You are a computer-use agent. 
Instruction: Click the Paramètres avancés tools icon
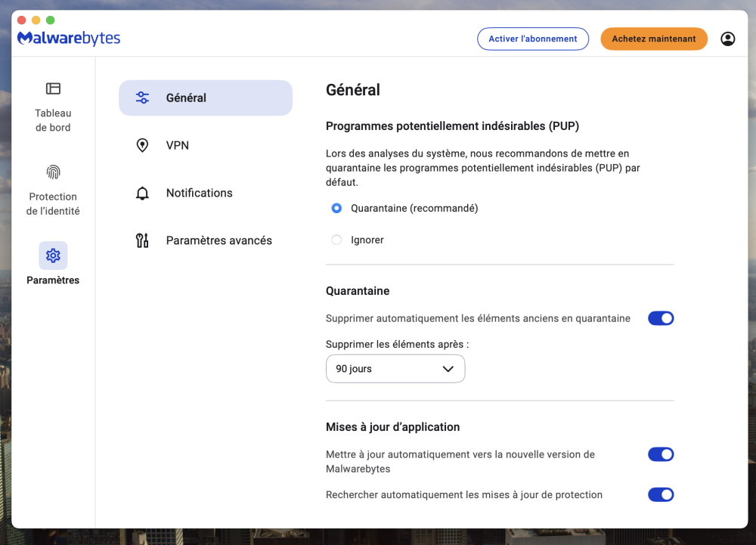point(142,240)
